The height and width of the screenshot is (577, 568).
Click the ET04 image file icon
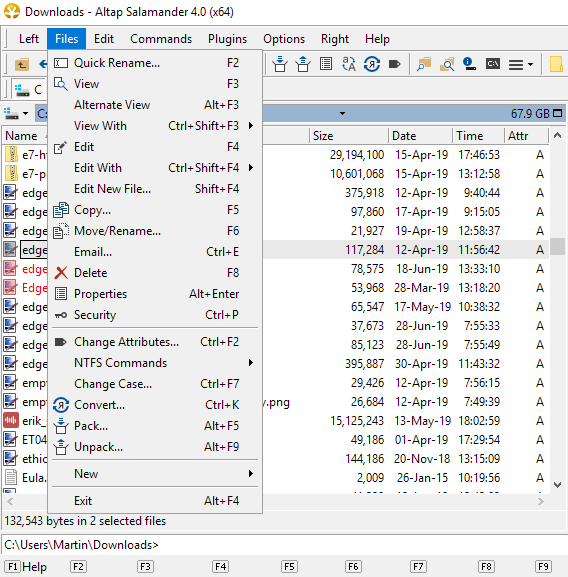coord(10,439)
